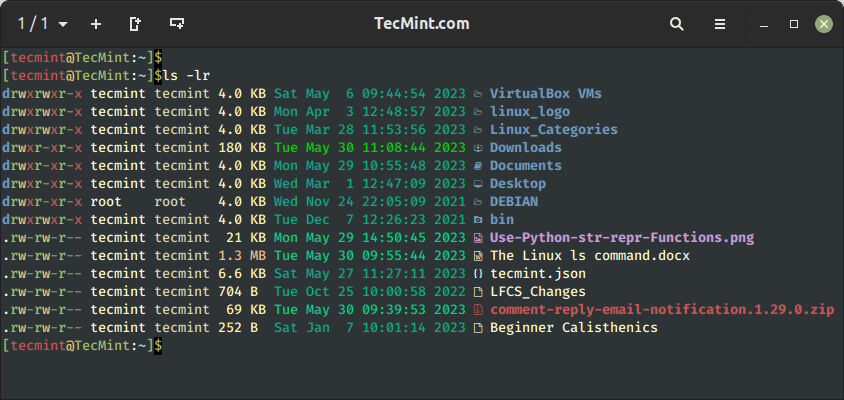Click the Beginner Calisthenics filename

click(574, 327)
